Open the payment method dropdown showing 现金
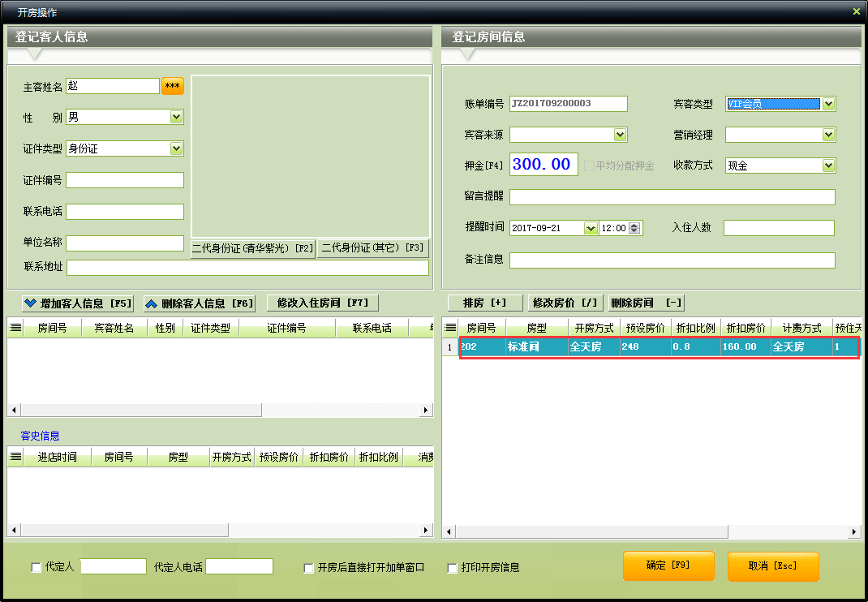The image size is (868, 602). [x=828, y=166]
